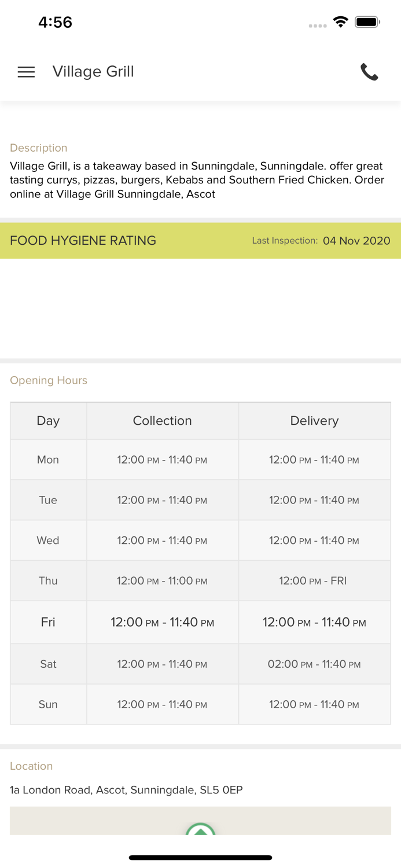Open the hamburger navigation menu
This screenshot has width=401, height=868.
[26, 72]
